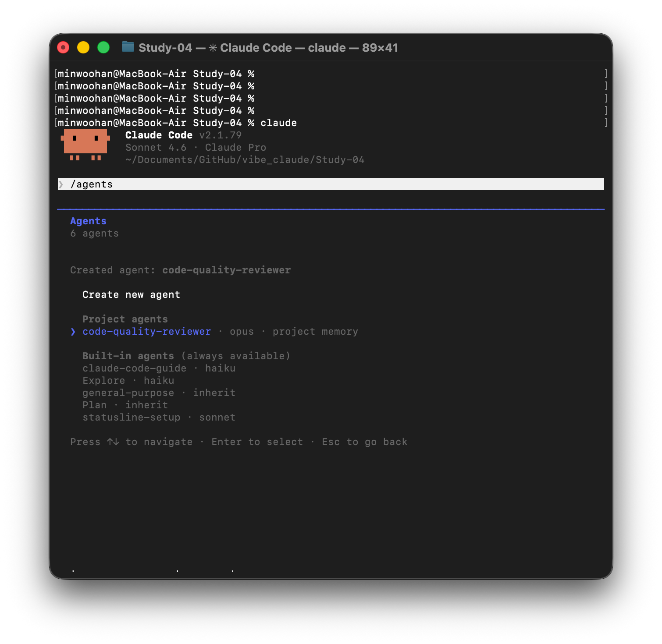662x644 pixels.
Task: Click the /agents command input line
Action: pos(331,184)
